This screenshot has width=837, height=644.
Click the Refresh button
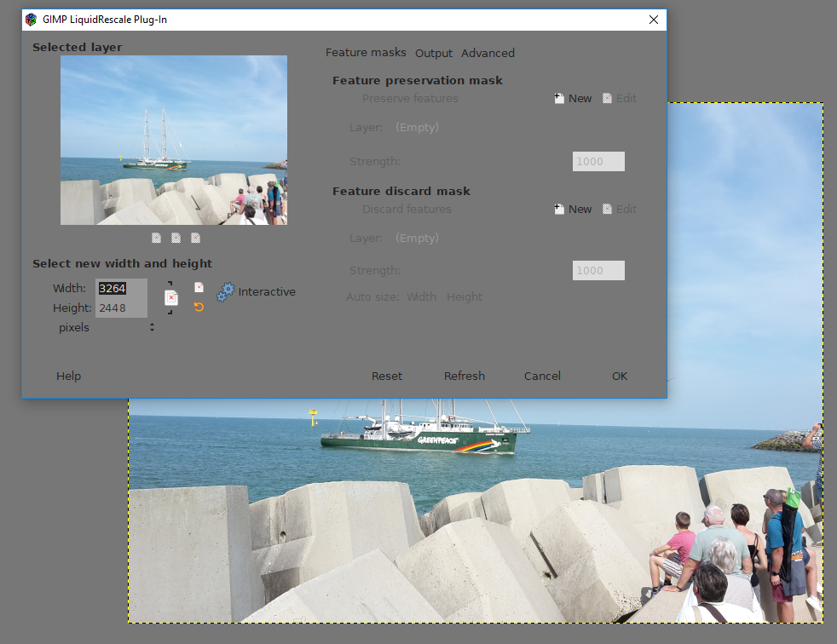(x=465, y=376)
